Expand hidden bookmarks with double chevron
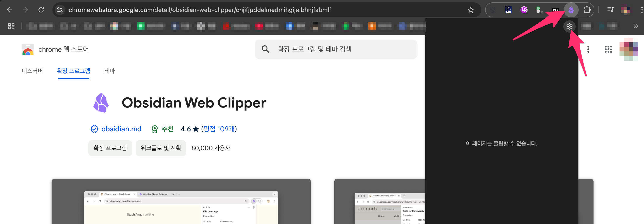 [x=635, y=26]
